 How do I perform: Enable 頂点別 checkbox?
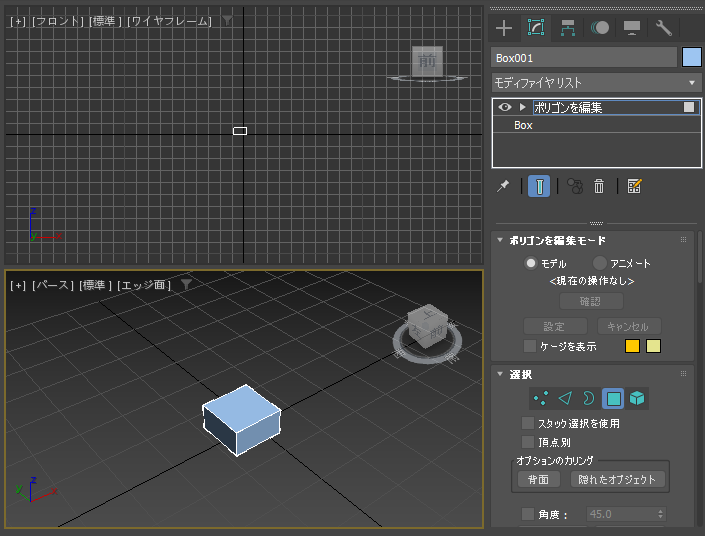pos(527,442)
